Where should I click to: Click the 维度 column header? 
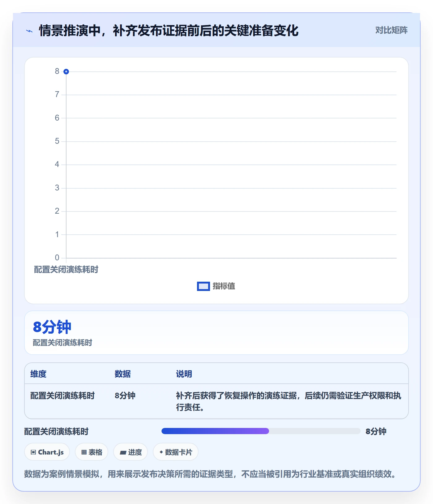pos(38,374)
